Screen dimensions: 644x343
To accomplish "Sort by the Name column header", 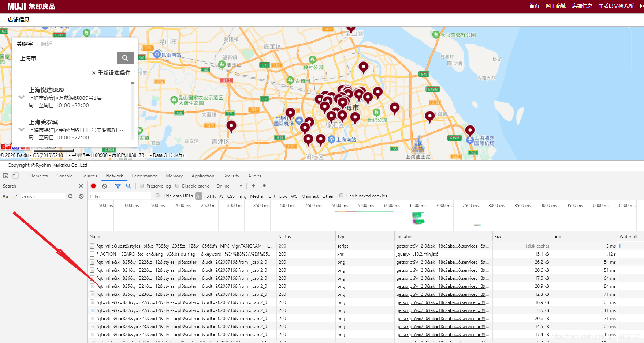I will [182, 237].
